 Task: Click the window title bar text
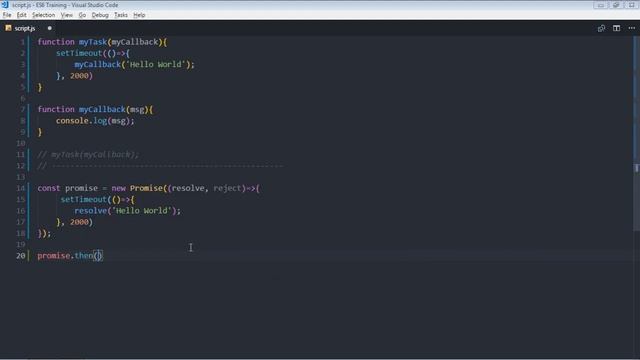(65, 5)
